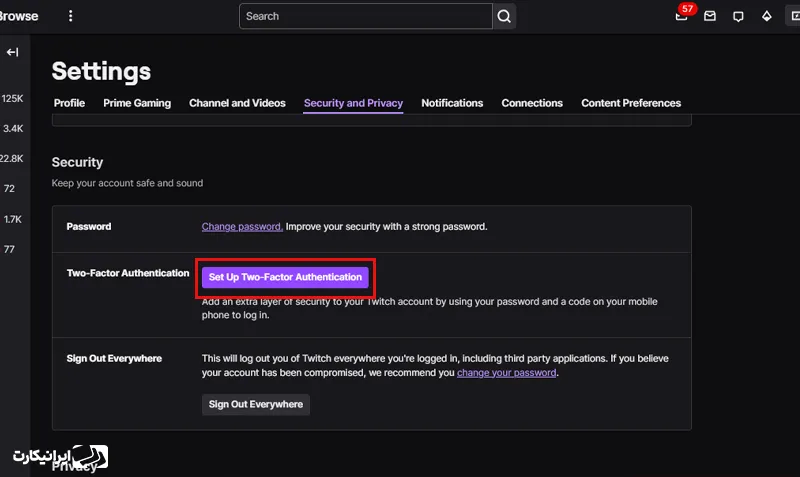Switch to Content Preferences tab
Screen dimensions: 800x477
coord(631,103)
